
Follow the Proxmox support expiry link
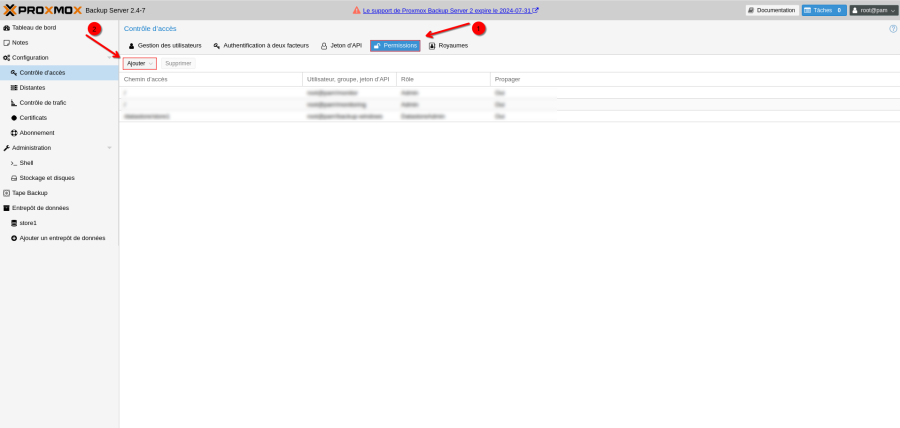pyautogui.click(x=451, y=10)
